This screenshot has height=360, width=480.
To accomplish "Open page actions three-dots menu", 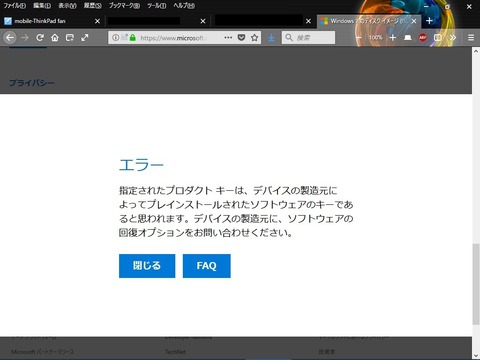I will (x=228, y=38).
